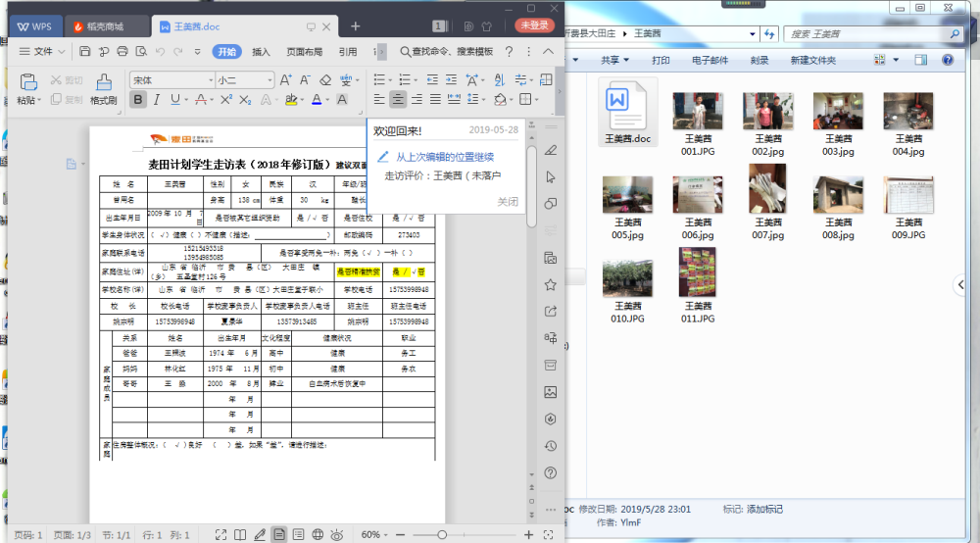Select justify alignment button
The width and height of the screenshot is (980, 543).
pyautogui.click(x=436, y=99)
